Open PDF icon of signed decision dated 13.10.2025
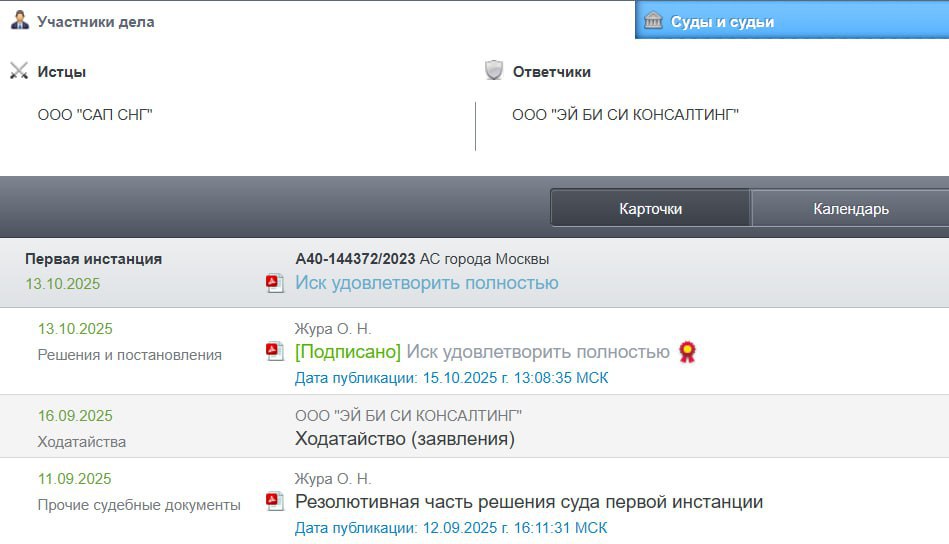The width and height of the screenshot is (949, 544). 275,351
